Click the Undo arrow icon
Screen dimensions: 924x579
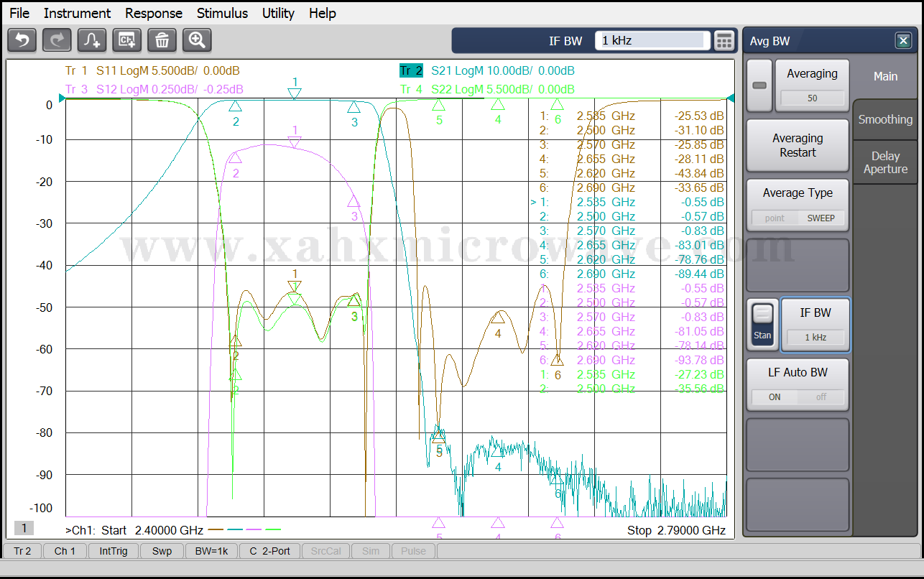[22, 40]
